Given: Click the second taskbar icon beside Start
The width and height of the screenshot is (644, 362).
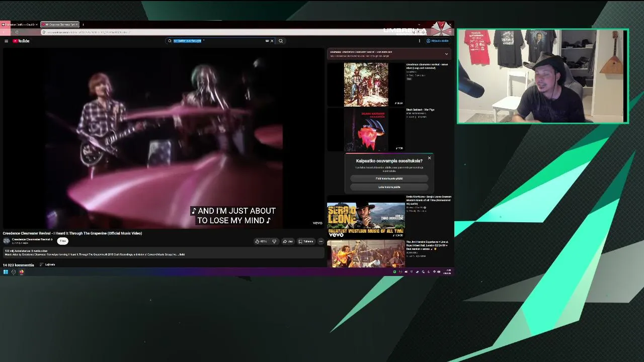Looking at the screenshot, I should [14, 272].
